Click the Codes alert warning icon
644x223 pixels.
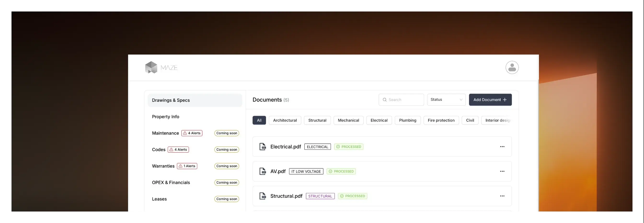click(171, 150)
